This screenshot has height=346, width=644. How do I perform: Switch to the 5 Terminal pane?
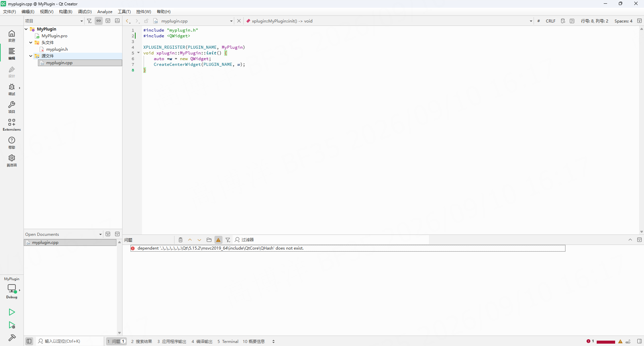[228, 341]
